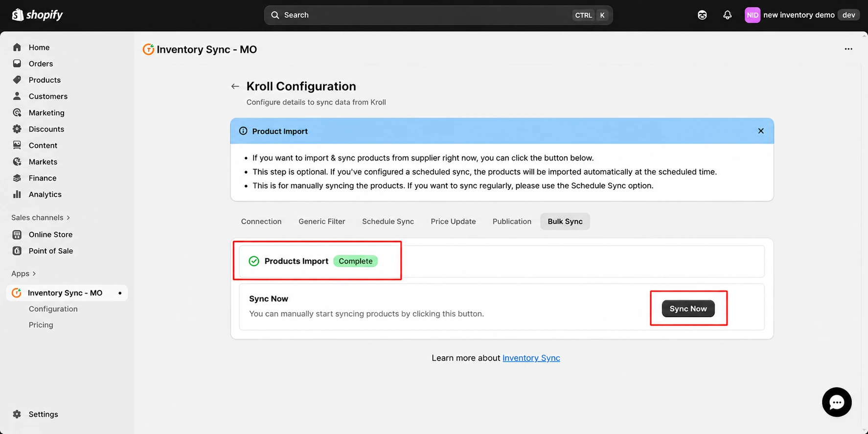Open the Price Update tab

click(x=453, y=222)
